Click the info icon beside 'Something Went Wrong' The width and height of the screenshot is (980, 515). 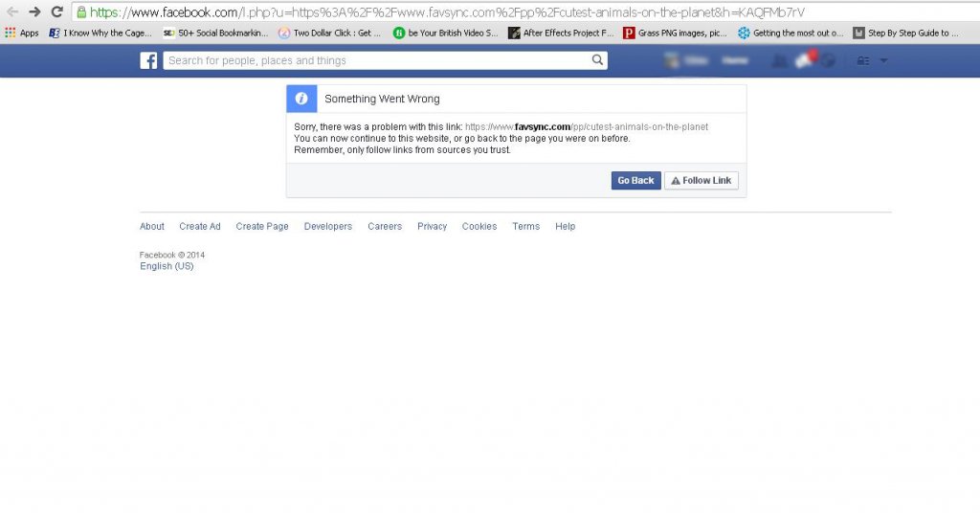[x=301, y=99]
